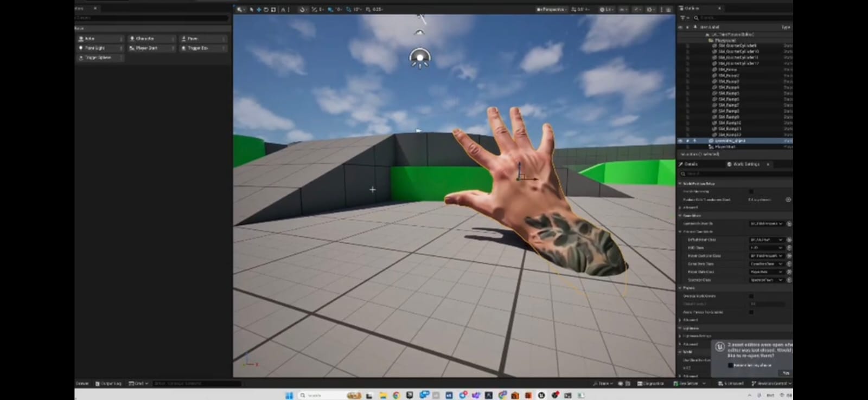Select the Pawn item in Place Actors

coord(202,38)
